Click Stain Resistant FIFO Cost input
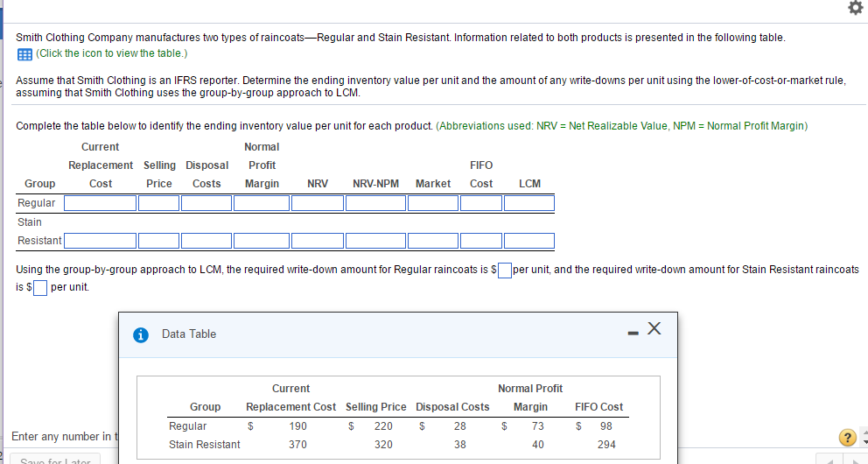The height and width of the screenshot is (464, 868). tap(481, 240)
